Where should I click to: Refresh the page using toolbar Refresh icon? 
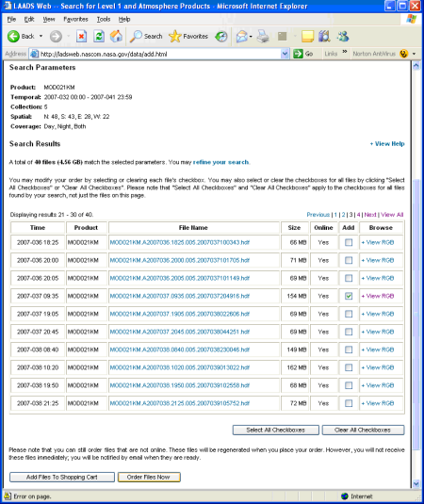[x=99, y=37]
